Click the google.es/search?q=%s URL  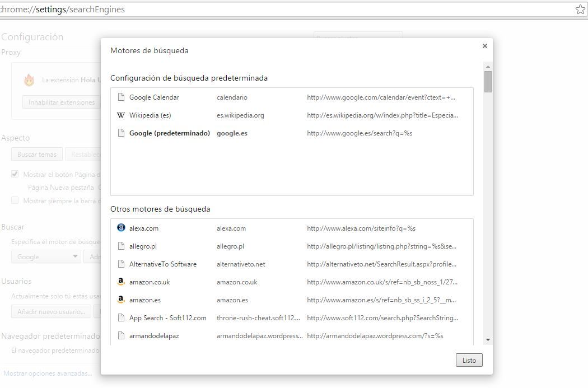pos(360,133)
